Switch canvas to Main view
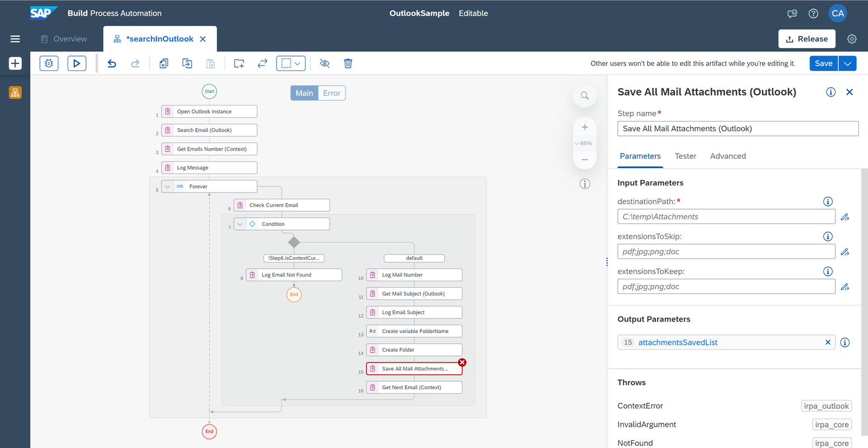 [x=304, y=93]
